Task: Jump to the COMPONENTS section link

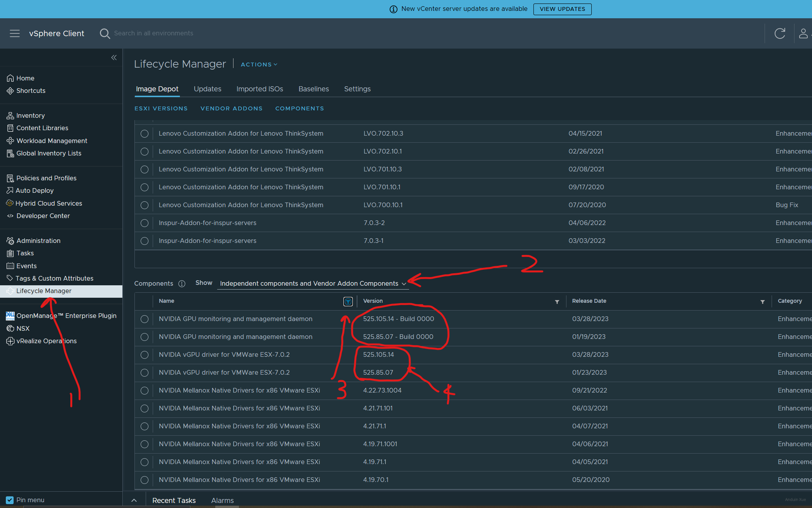Action: tap(300, 108)
